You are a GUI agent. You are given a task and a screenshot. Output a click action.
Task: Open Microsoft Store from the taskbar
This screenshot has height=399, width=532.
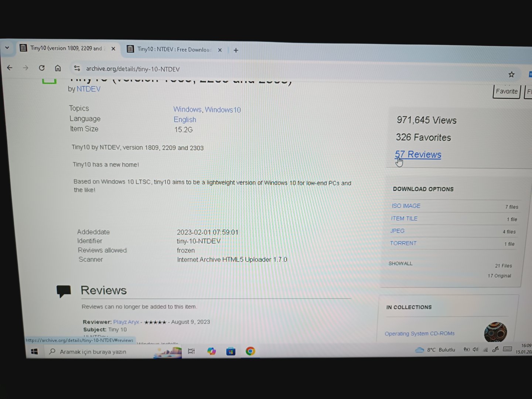[231, 351]
